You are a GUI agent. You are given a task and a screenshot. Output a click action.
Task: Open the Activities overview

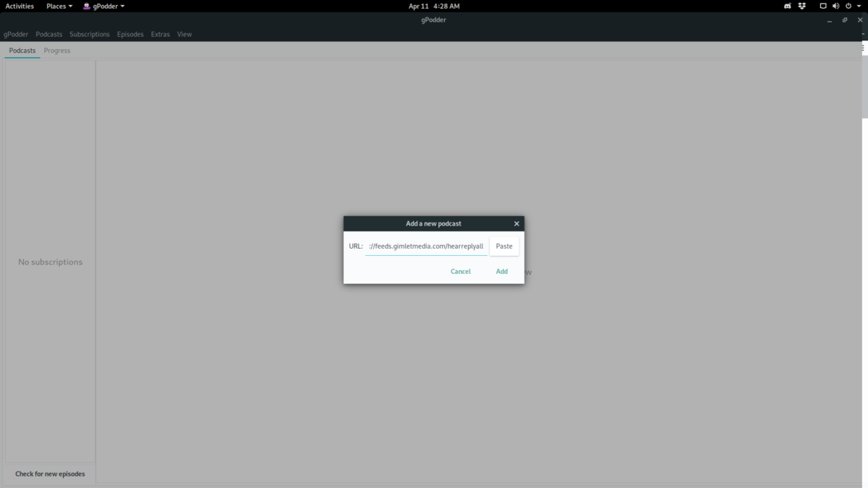pos(20,6)
